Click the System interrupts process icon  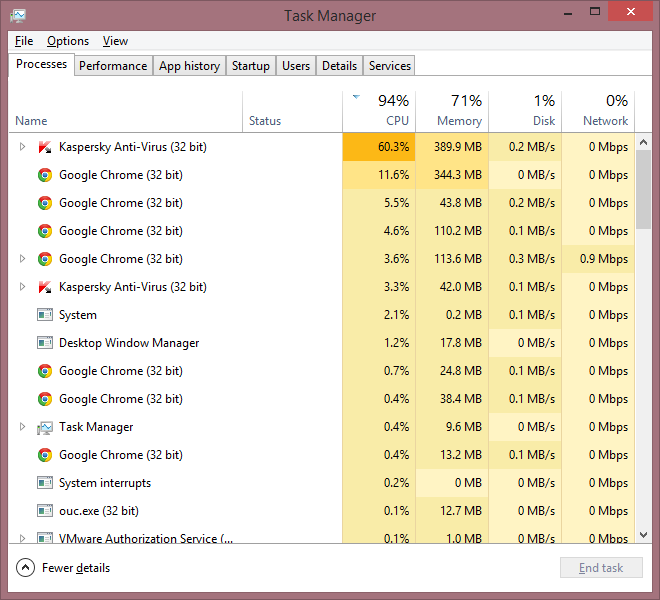click(x=44, y=483)
